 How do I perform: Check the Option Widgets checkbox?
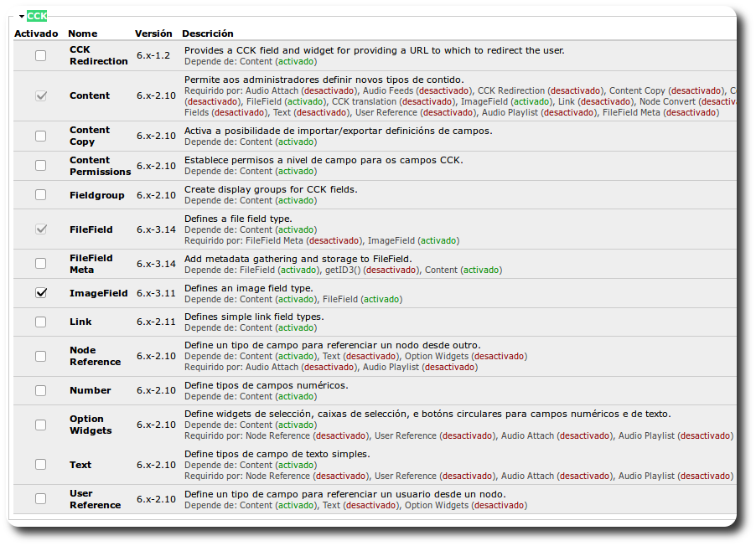tap(41, 425)
